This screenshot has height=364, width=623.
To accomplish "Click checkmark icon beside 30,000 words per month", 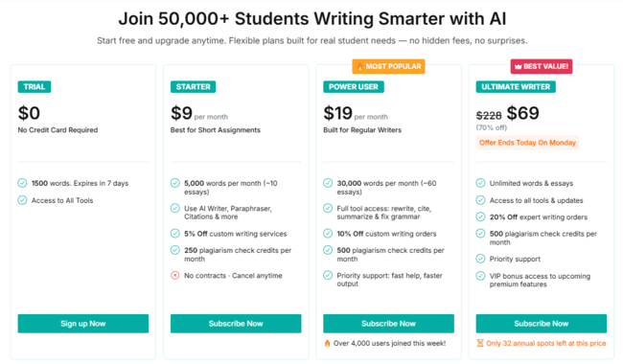I will [x=328, y=183].
